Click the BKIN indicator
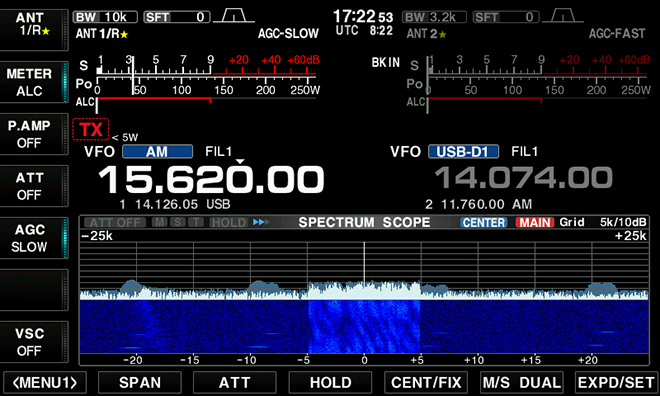Screen dimensions: 660x396 point(386,63)
